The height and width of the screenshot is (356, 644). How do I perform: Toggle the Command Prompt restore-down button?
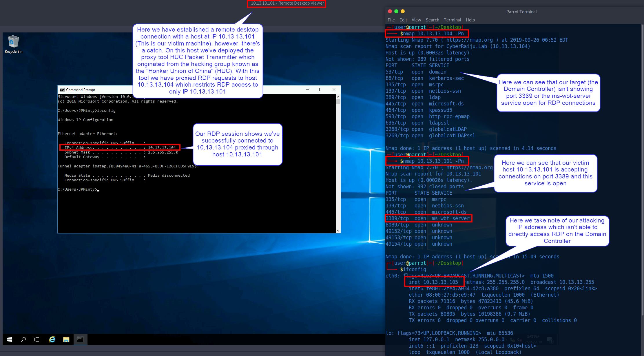click(x=320, y=90)
